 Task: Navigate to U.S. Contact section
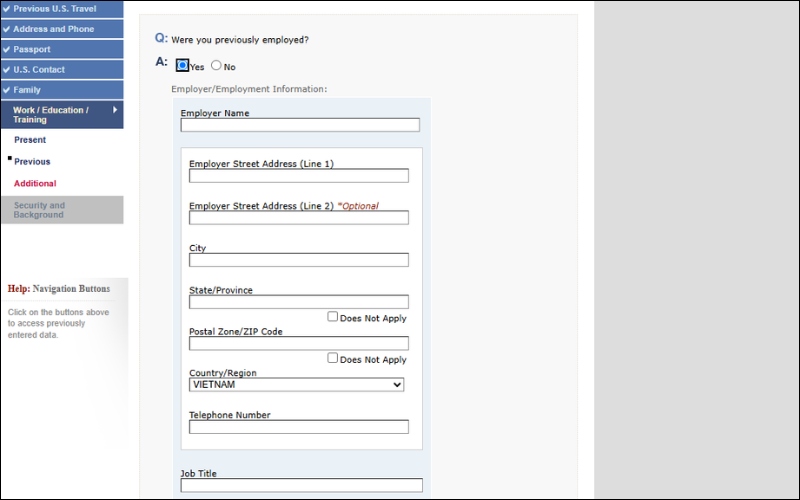pyautogui.click(x=39, y=69)
